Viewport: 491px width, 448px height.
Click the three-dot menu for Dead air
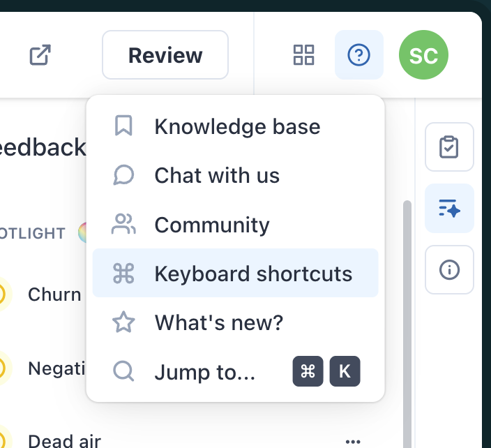pos(353,441)
